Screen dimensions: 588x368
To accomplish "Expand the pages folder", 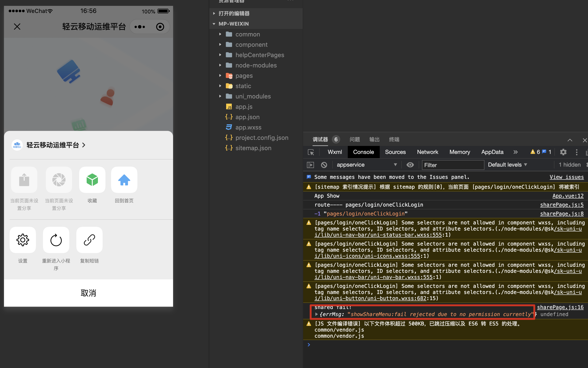I will click(244, 76).
